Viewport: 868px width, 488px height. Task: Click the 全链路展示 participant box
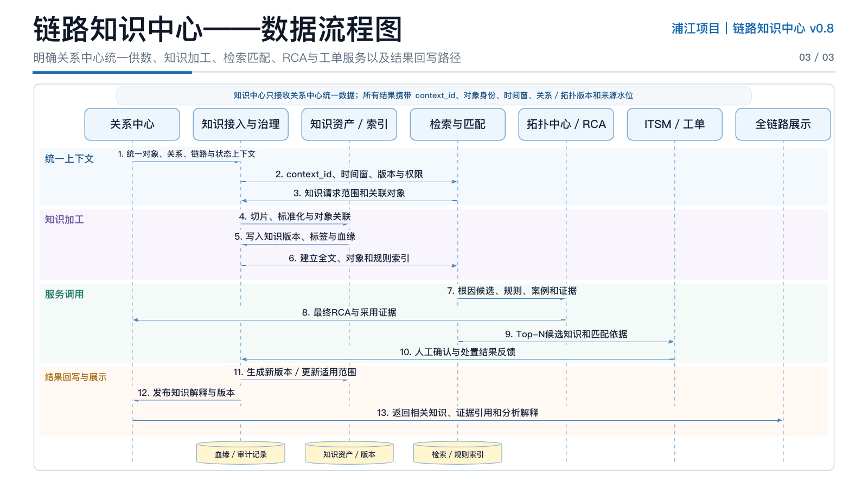point(783,124)
